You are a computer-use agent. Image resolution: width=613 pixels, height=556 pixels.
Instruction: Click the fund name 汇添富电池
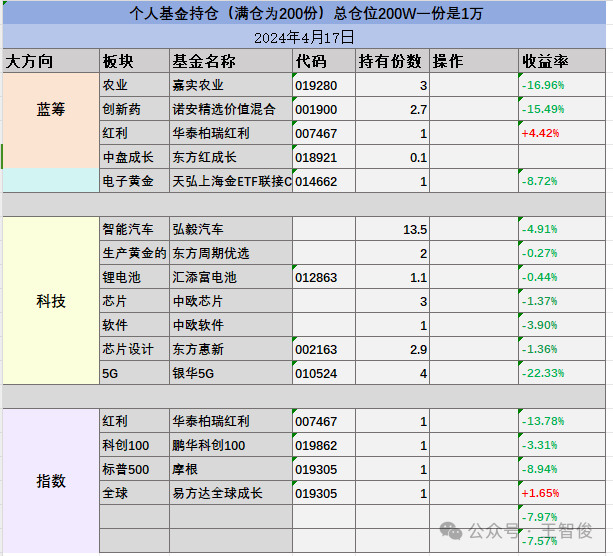[231, 277]
